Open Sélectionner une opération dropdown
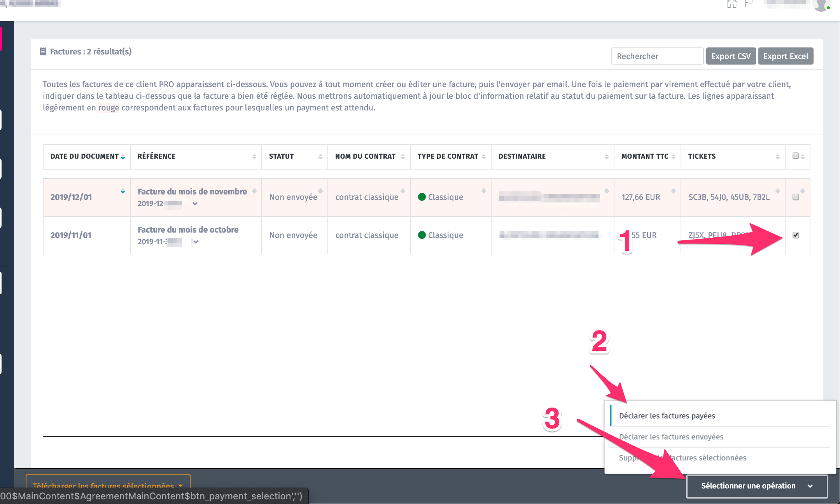840x504 pixels. [756, 486]
